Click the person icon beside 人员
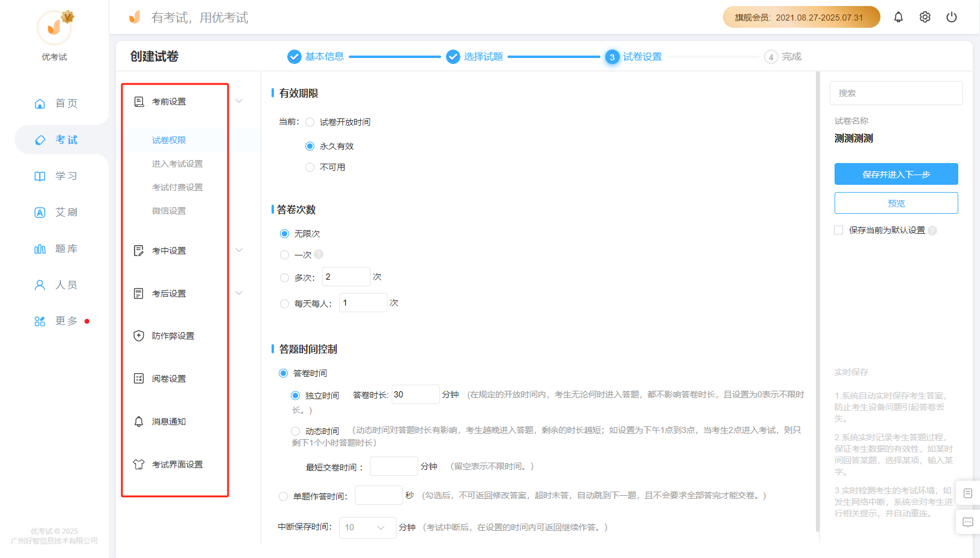 40,285
